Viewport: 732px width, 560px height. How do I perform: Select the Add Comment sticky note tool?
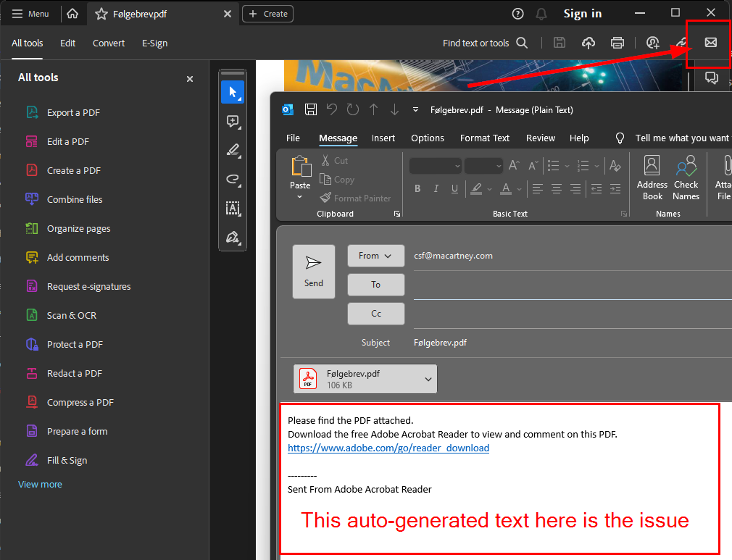click(x=233, y=122)
